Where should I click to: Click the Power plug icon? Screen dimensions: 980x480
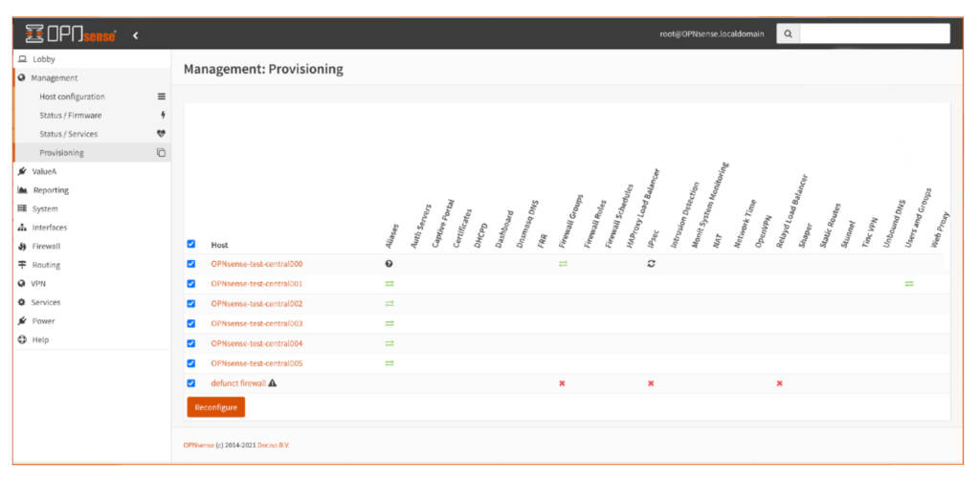point(22,321)
